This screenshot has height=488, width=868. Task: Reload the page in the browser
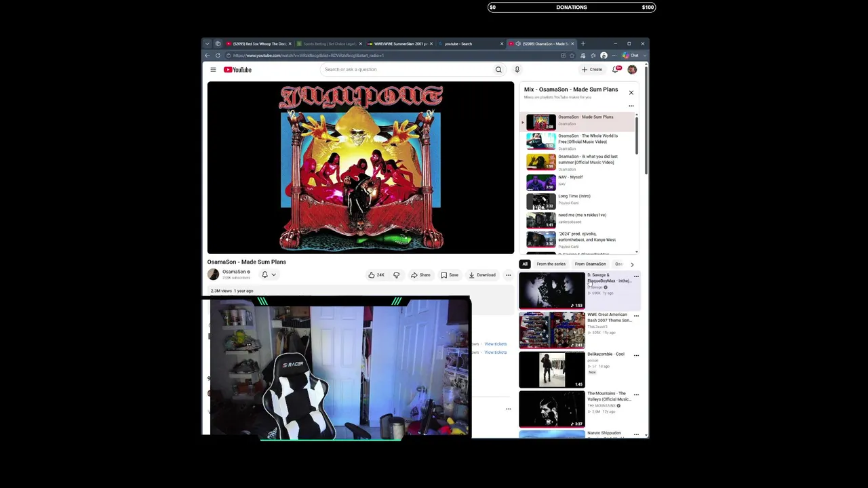click(x=218, y=55)
